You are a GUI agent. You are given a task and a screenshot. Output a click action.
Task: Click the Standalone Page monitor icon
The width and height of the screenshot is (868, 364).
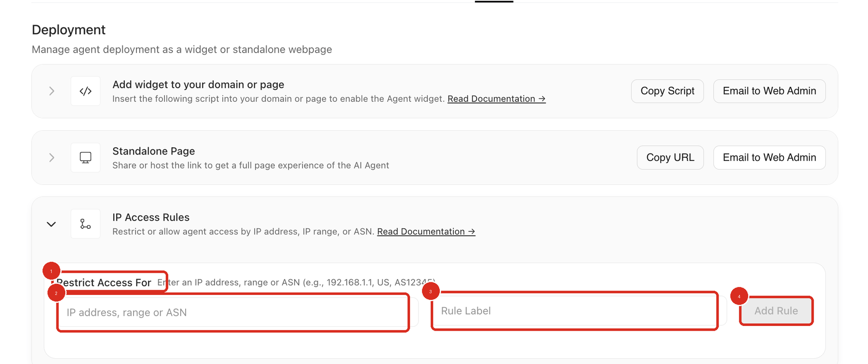click(x=85, y=157)
